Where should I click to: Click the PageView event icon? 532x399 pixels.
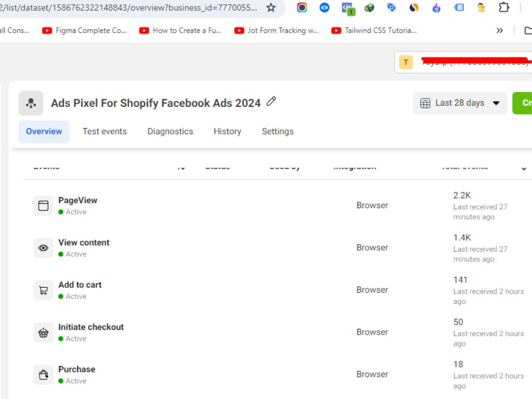click(44, 205)
